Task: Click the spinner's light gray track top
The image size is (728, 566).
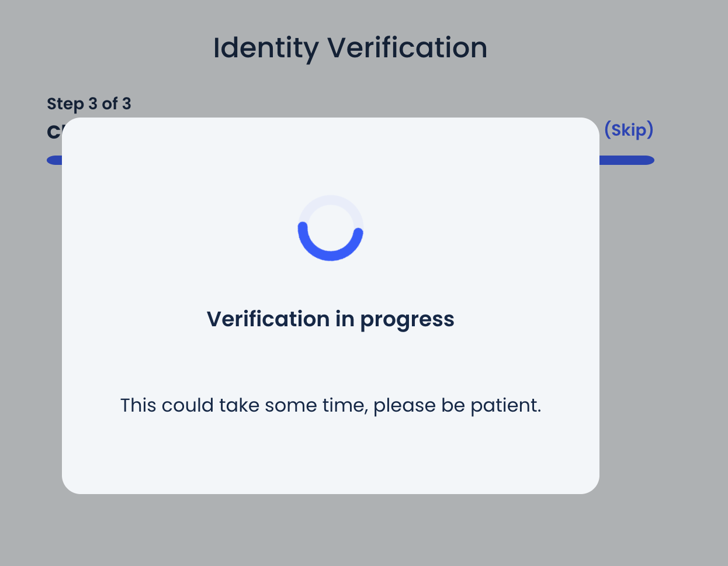Action: point(331,200)
